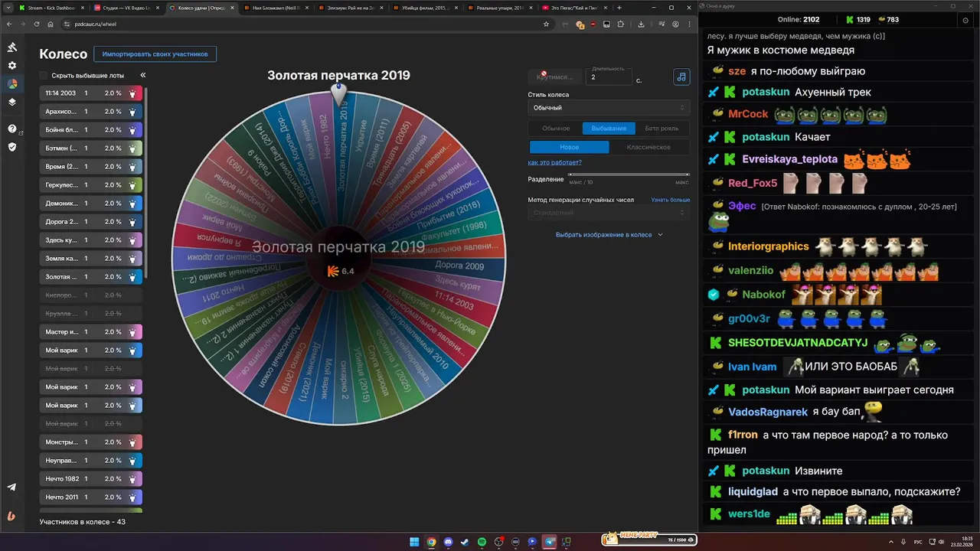This screenshot has height=551, width=980.
Task: Collapse participant list with double chevron
Action: click(x=142, y=76)
